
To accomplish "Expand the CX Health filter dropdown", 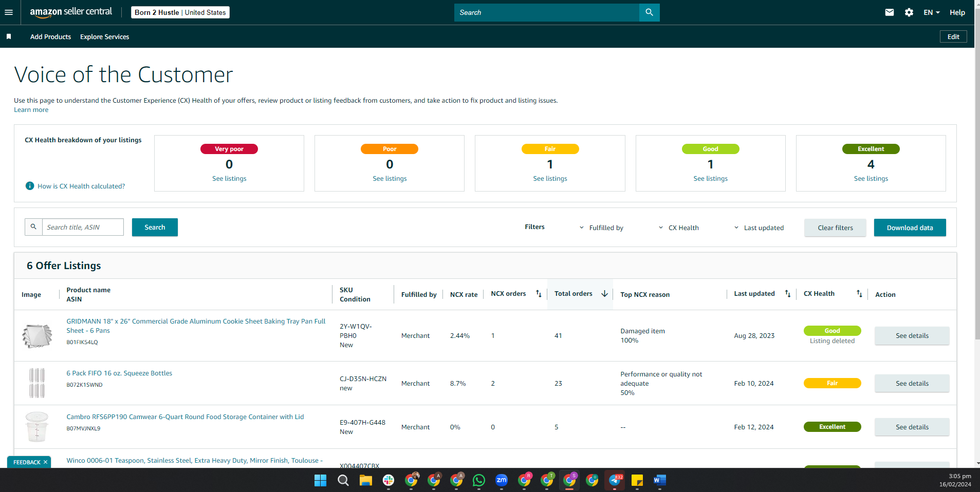I will [679, 228].
